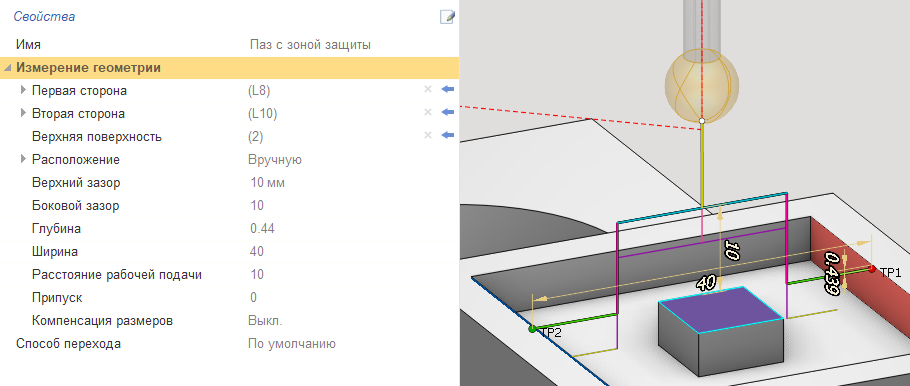Screen dimensions: 910x386
Task: Collapse the Измерение геометрии section
Action: pos(7,68)
